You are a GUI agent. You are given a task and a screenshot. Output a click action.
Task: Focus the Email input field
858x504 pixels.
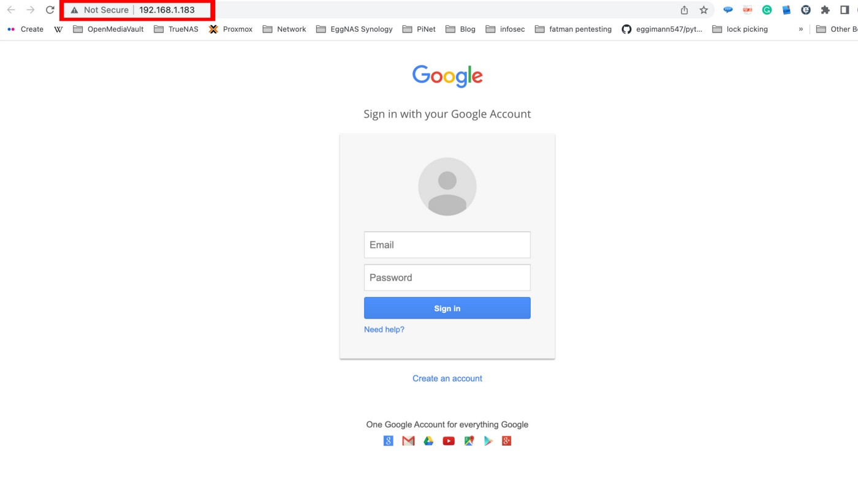447,245
